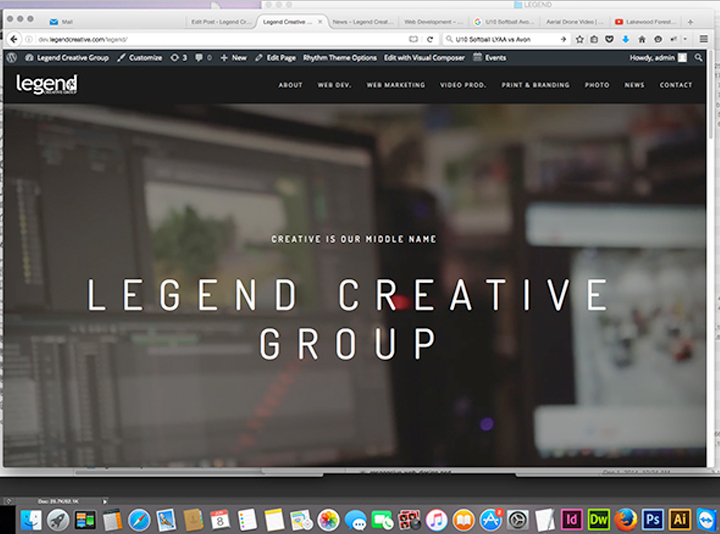Open Customize in the admin bar

(140, 57)
